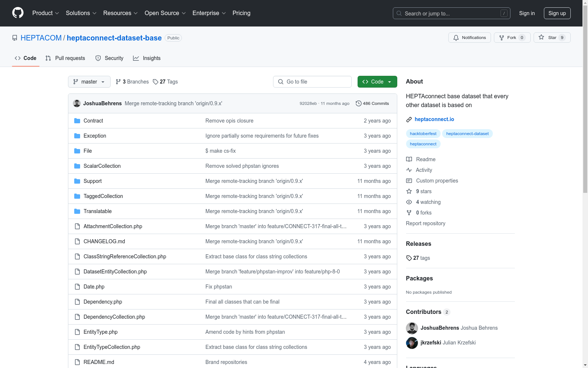Image resolution: width=588 pixels, height=368 pixels.
Task: Select the hacktoberfest topic tag
Action: [423, 134]
